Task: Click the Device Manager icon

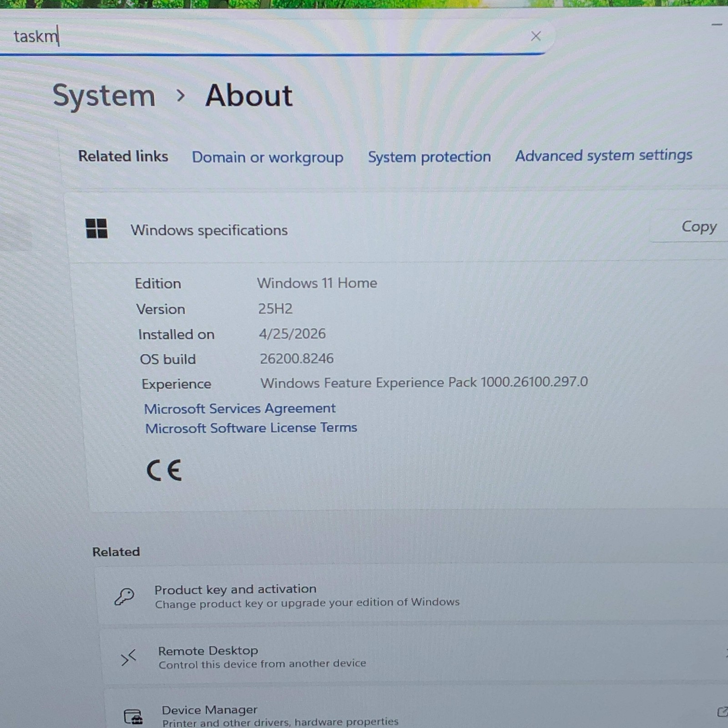Action: 133,717
